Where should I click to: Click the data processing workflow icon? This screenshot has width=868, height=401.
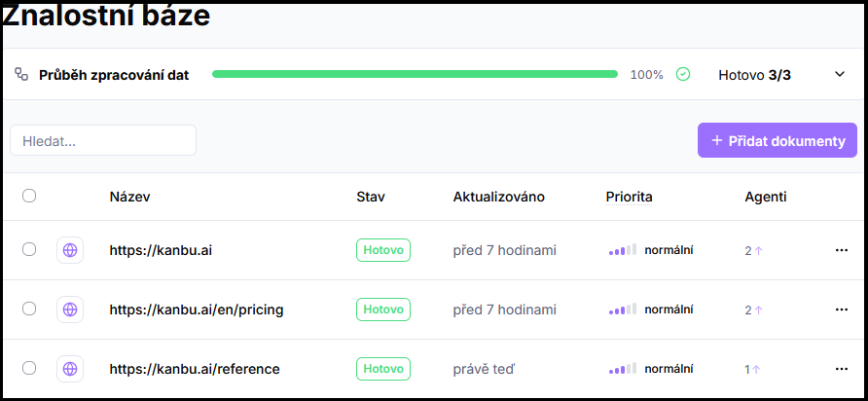21,74
